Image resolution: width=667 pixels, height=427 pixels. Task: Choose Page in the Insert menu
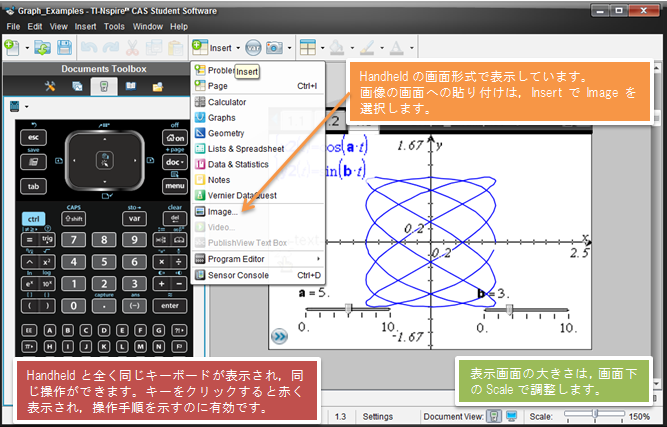257,86
